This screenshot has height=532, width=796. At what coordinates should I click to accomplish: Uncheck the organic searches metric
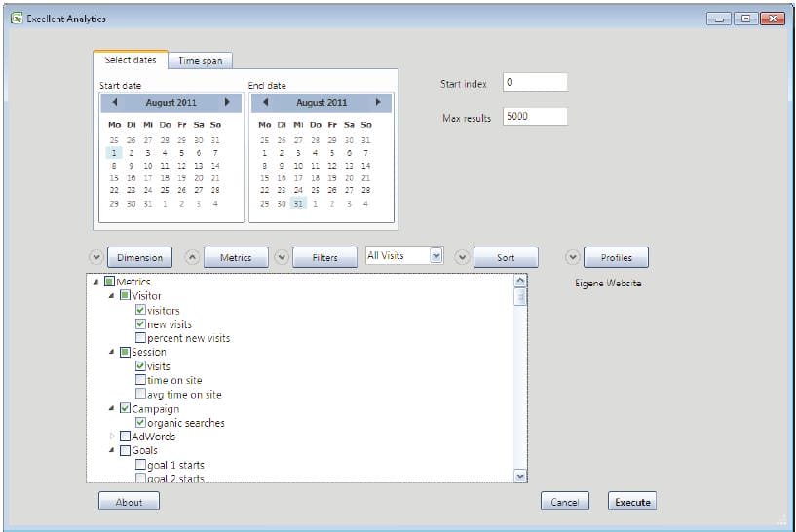140,422
